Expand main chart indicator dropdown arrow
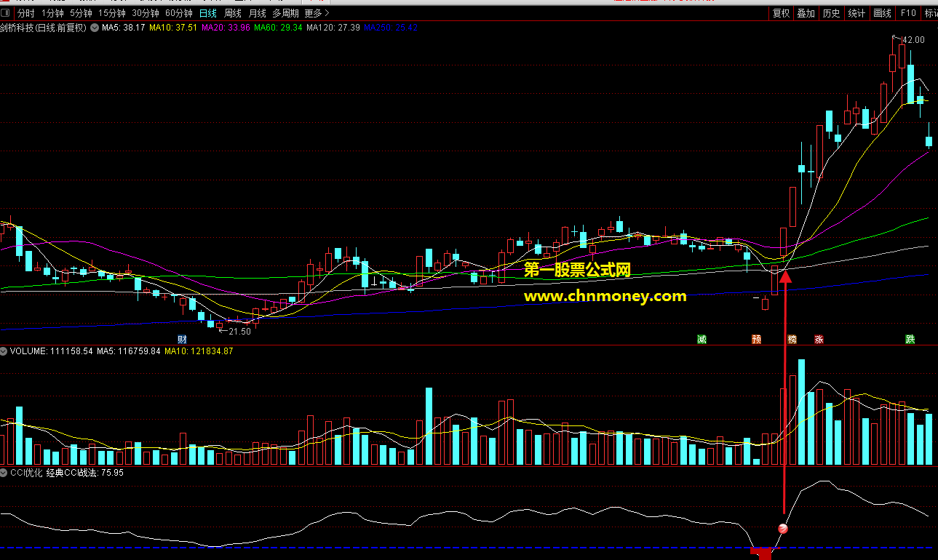The height and width of the screenshot is (560, 938). point(93,28)
